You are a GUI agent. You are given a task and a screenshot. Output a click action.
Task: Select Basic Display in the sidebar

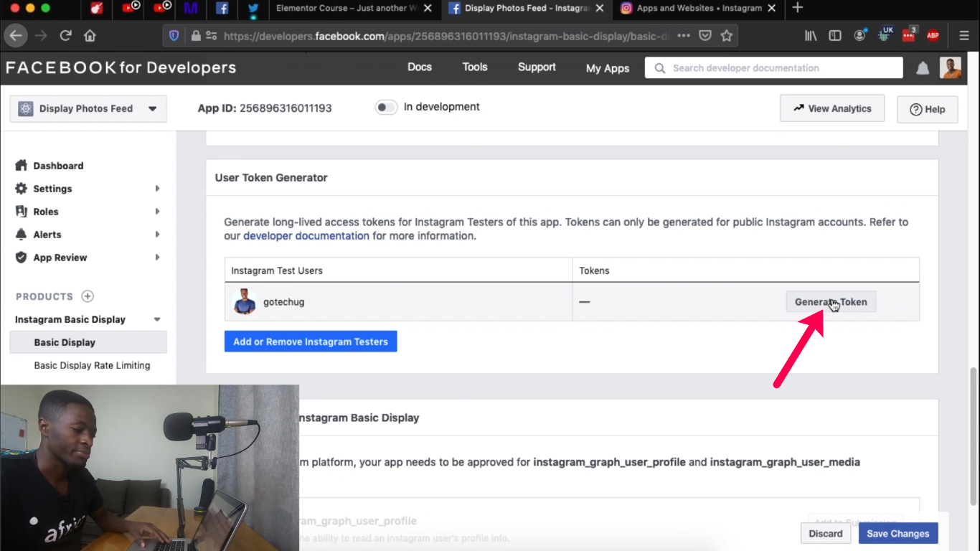click(88, 342)
